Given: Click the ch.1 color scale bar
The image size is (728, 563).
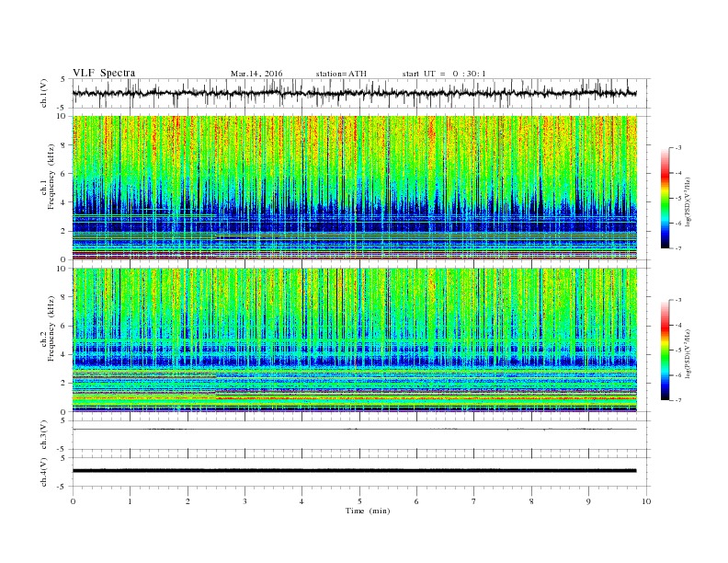Looking at the screenshot, I should point(665,198).
